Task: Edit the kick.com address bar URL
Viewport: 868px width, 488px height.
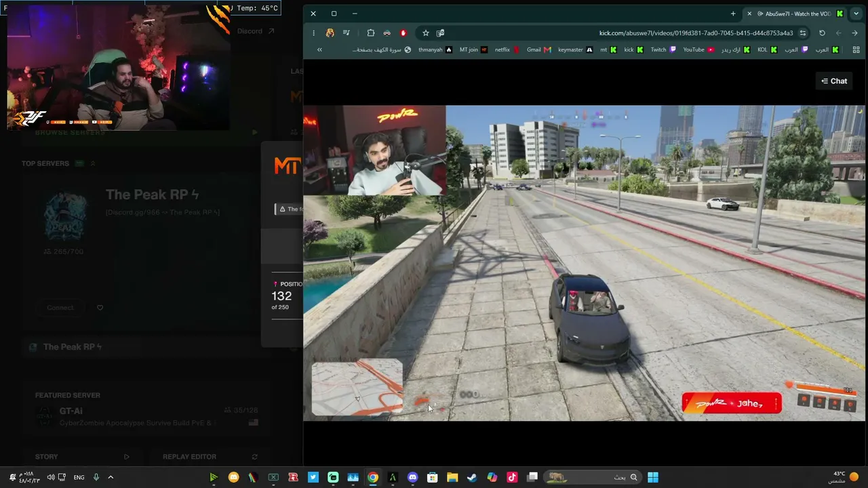Action: [696, 33]
